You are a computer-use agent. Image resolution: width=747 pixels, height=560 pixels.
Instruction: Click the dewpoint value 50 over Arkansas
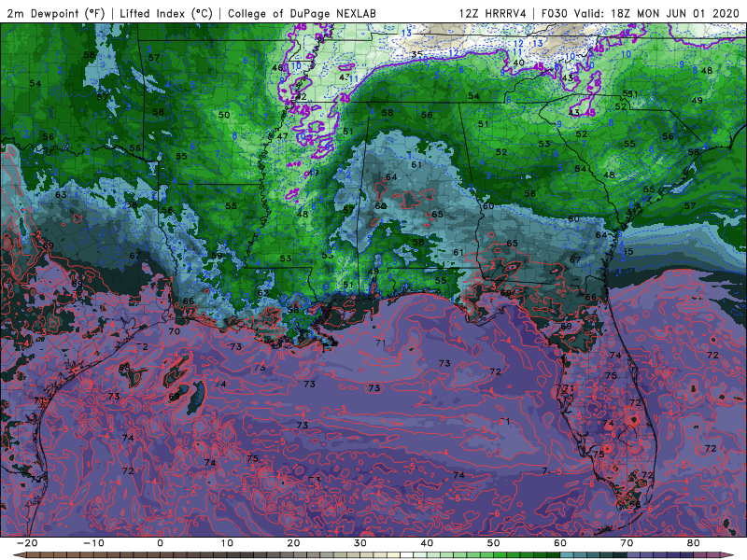(224, 115)
